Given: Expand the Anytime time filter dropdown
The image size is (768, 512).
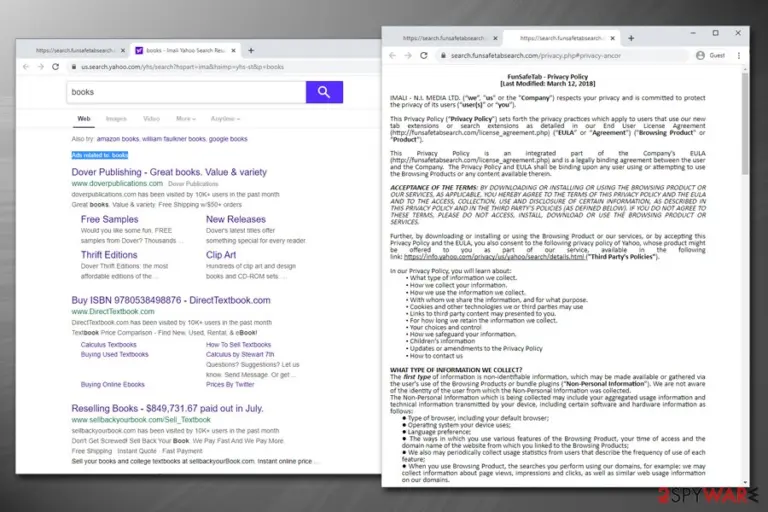Looking at the screenshot, I should [x=225, y=119].
